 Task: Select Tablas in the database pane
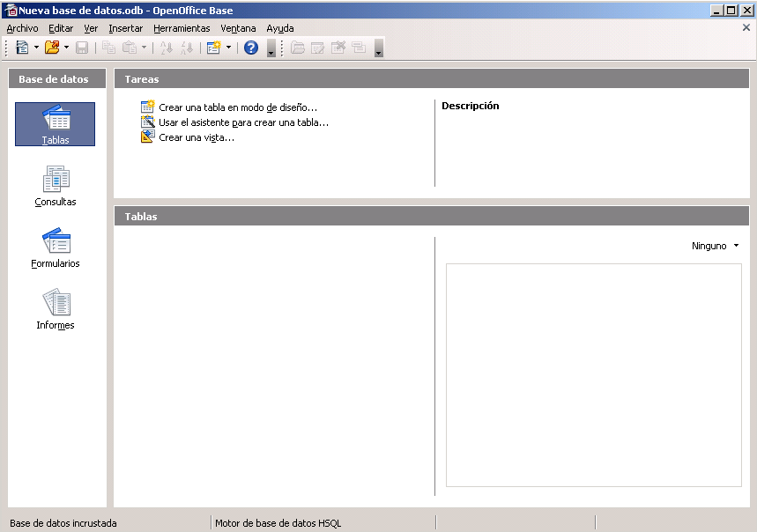[55, 124]
